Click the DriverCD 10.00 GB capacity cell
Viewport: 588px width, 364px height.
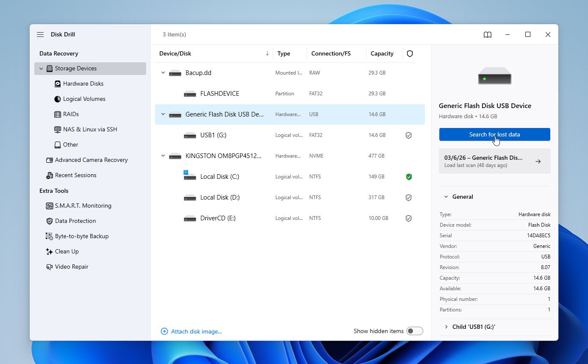[378, 218]
